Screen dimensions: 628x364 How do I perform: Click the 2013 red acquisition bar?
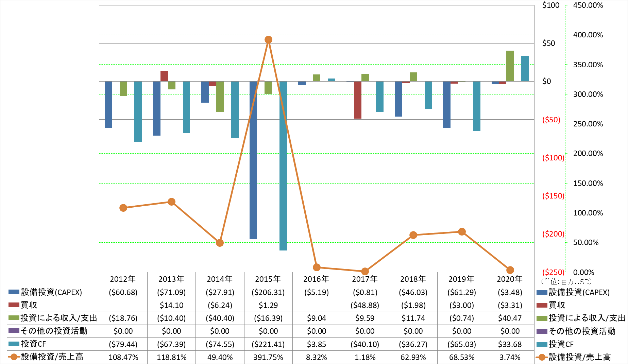(164, 76)
